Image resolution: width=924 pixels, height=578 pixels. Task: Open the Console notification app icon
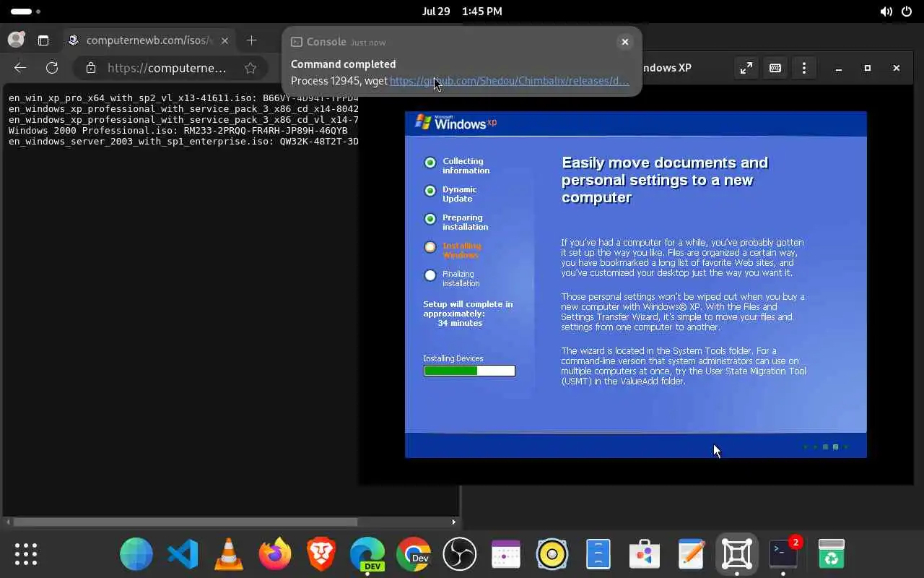pos(297,42)
